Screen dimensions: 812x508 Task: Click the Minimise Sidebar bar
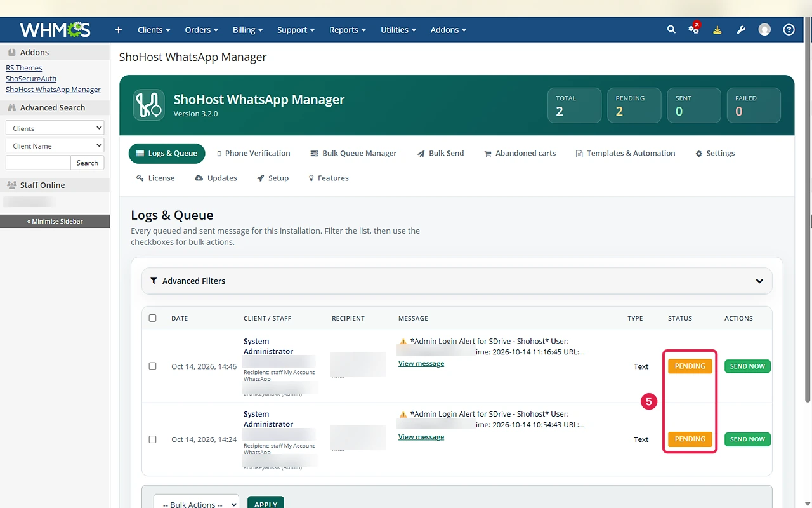pyautogui.click(x=55, y=221)
